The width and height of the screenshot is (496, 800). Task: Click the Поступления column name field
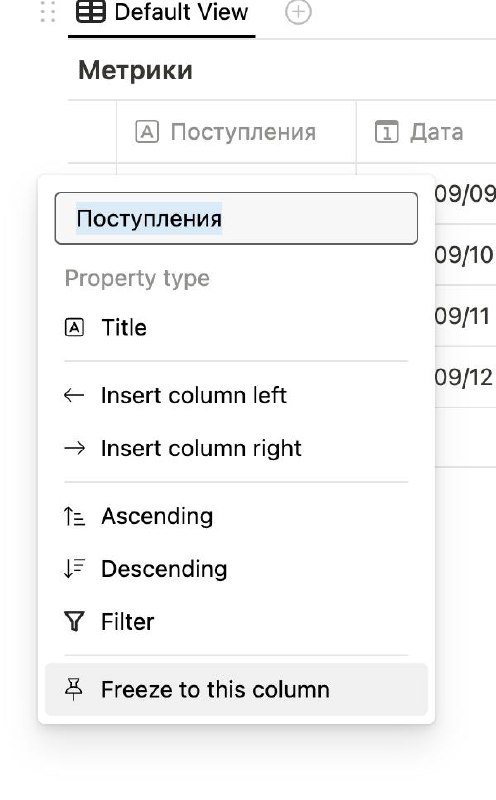pos(236,218)
